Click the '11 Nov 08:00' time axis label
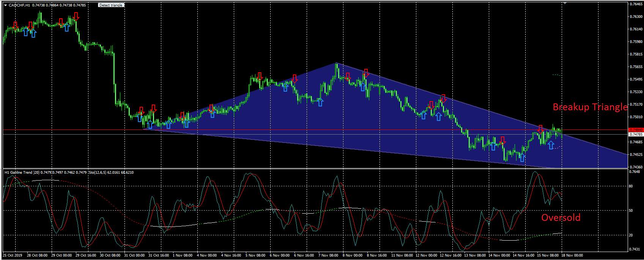This screenshot has height=260, width=644. (402, 255)
